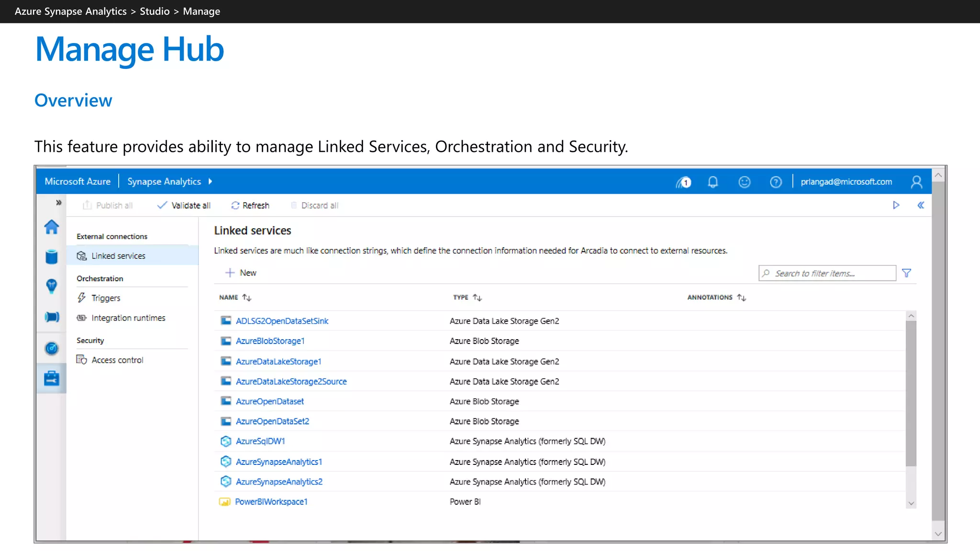Click the Power BI icon beside PowerBIWorkspace1
This screenshot has height=551, width=980.
(x=225, y=502)
